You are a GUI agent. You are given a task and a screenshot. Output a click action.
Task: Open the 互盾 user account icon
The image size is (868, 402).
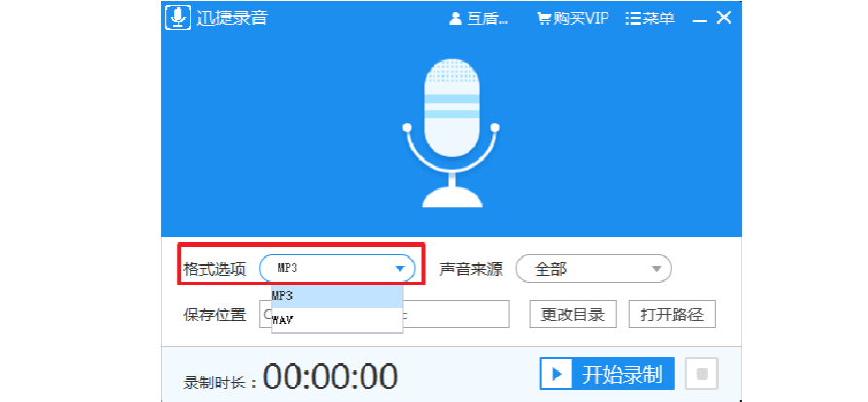454,18
